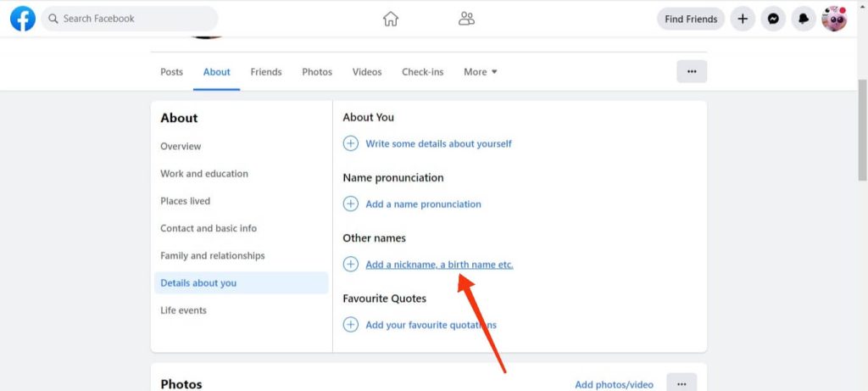
Task: Open the Friends icon in top bar
Action: [467, 19]
